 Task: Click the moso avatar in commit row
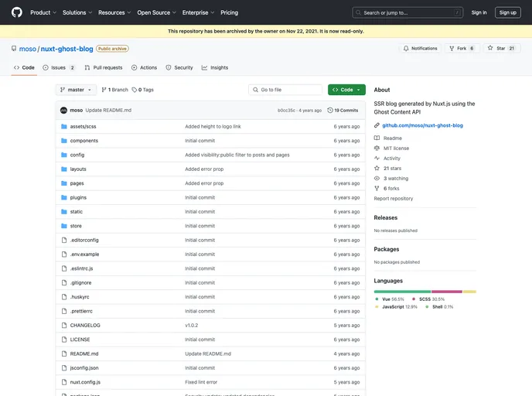(63, 111)
